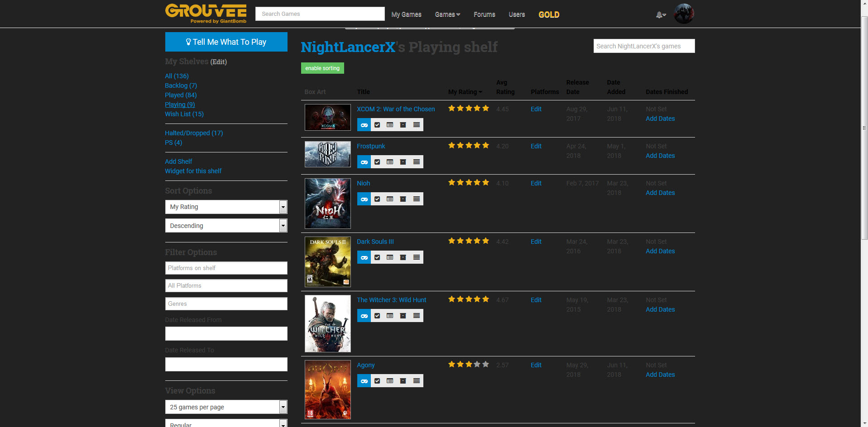Open the Platforms on shelf filter
The image size is (868, 427).
point(226,268)
